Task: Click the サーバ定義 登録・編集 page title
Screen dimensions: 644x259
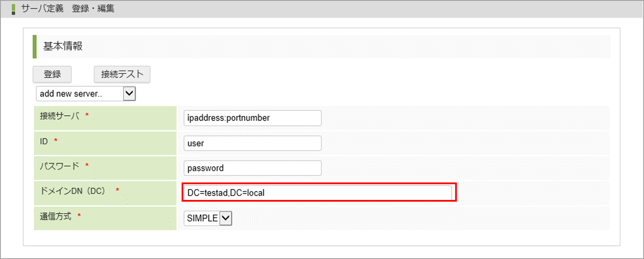Action: pos(67,9)
